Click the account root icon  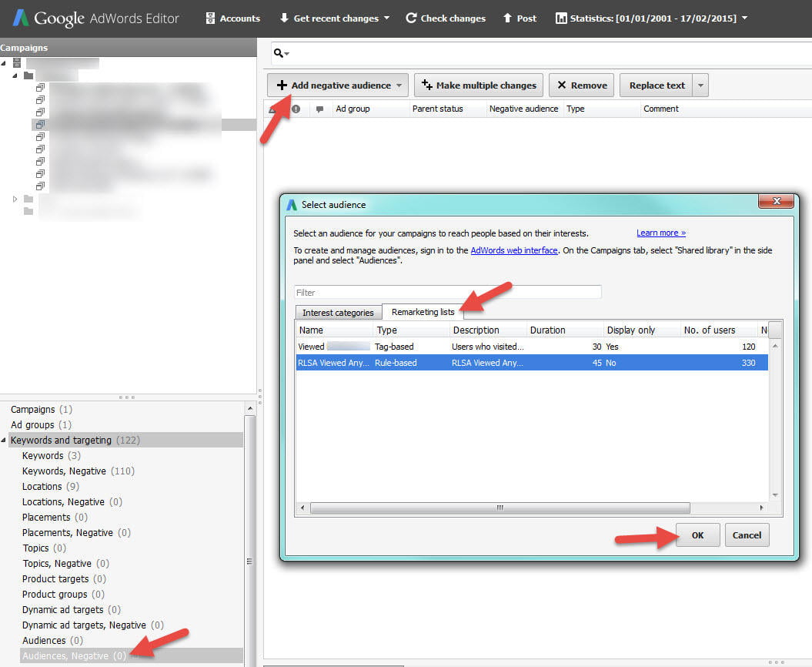tap(17, 63)
